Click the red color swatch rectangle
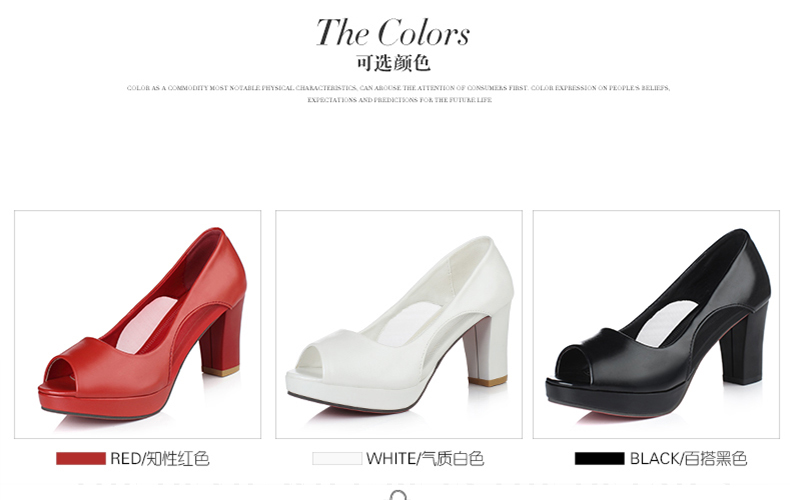 [81, 458]
